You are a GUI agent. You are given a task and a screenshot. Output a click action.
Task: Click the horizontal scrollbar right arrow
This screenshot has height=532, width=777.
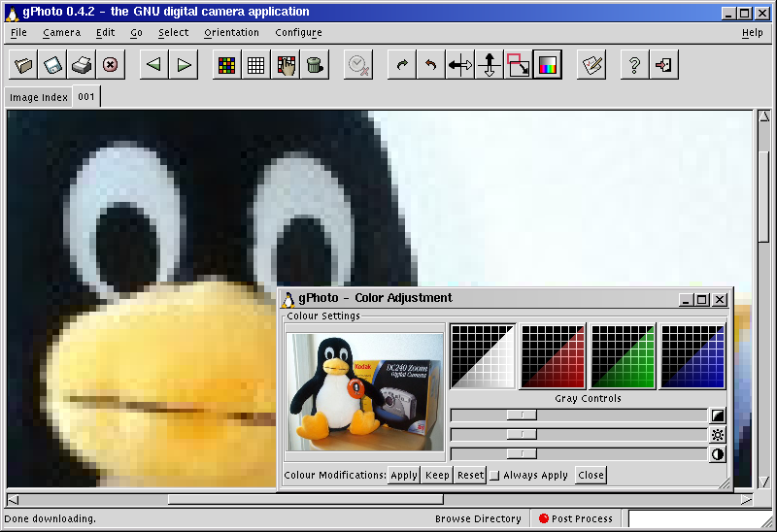(x=746, y=500)
